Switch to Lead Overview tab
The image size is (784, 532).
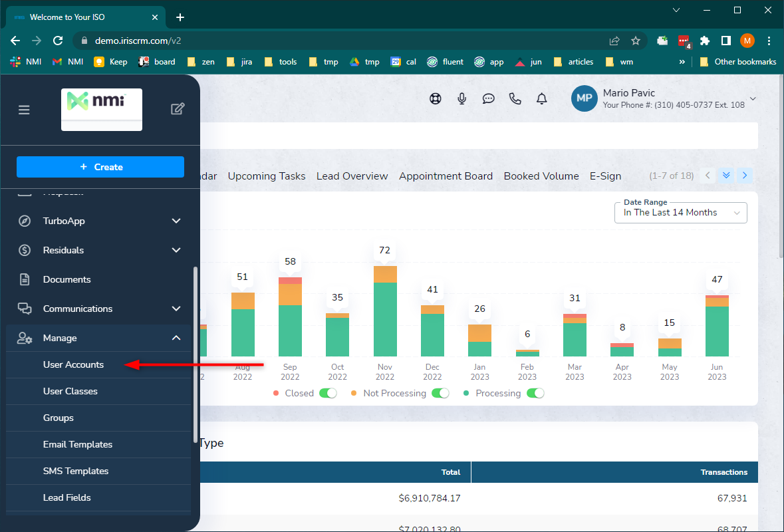click(352, 176)
